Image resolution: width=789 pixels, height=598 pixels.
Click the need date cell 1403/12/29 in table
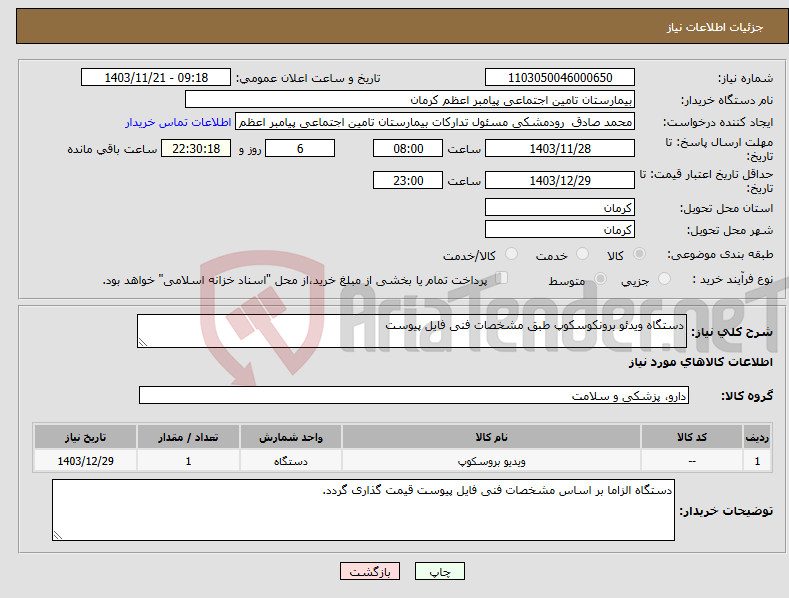click(86, 461)
